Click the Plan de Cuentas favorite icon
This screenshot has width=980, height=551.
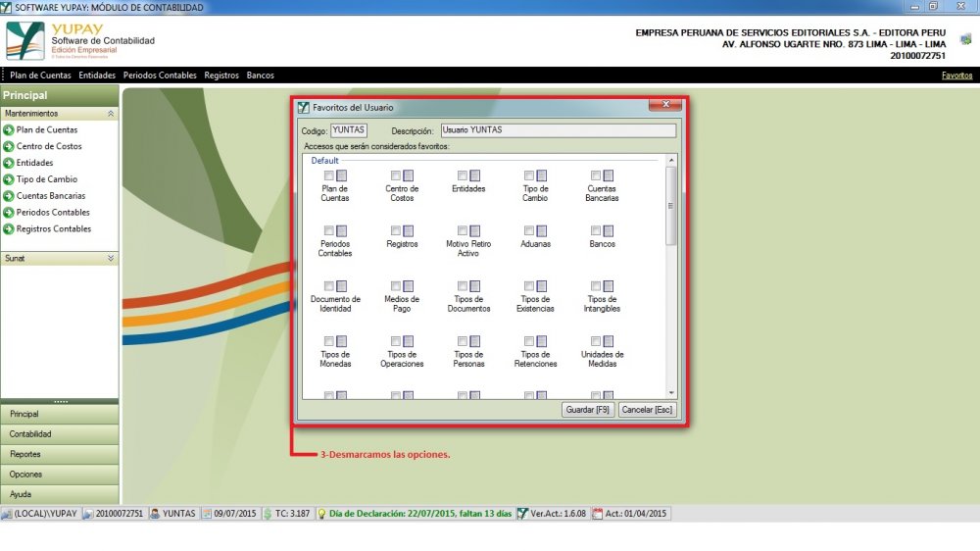coord(342,175)
